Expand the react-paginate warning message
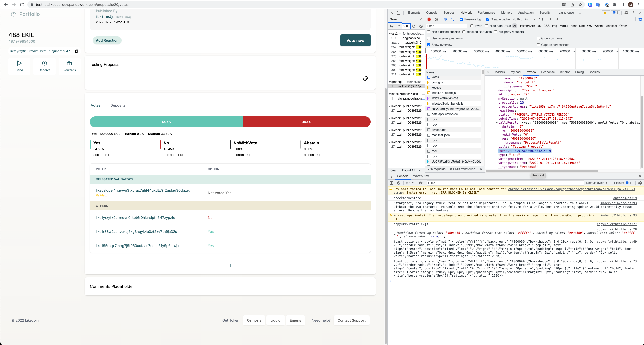 click(395, 215)
